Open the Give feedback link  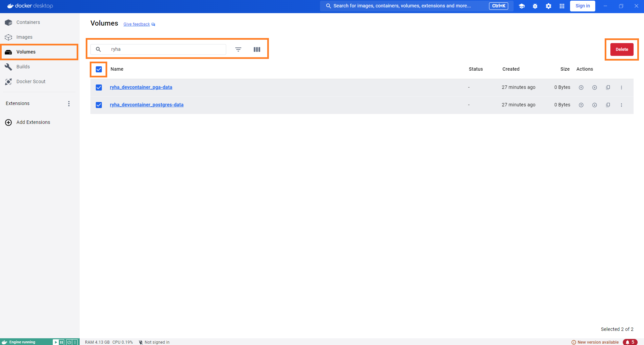pyautogui.click(x=136, y=24)
